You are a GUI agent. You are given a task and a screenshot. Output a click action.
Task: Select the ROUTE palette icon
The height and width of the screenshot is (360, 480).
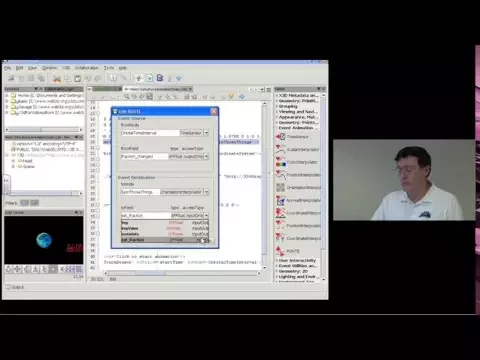tap(281, 251)
